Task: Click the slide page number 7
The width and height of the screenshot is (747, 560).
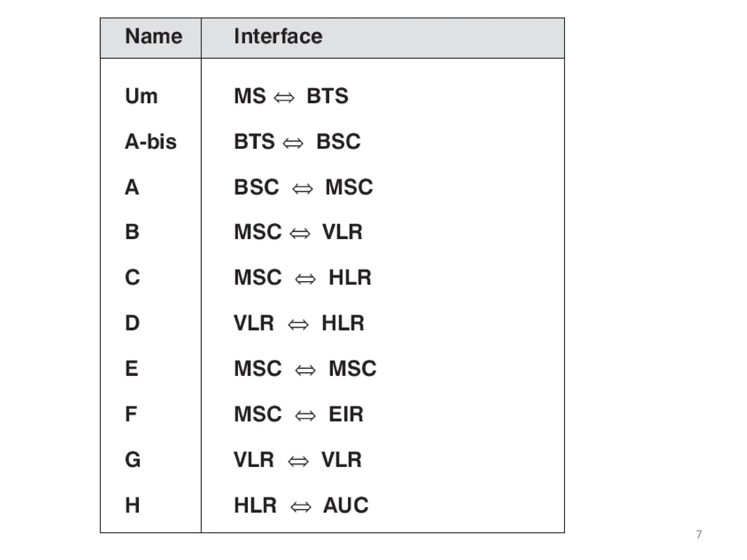Action: [x=698, y=534]
